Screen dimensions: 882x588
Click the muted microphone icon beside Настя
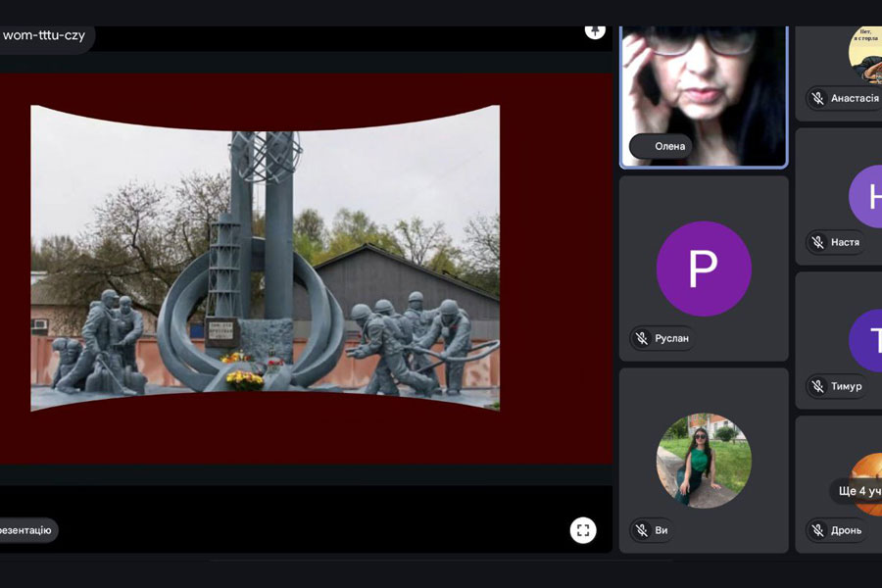tap(818, 242)
